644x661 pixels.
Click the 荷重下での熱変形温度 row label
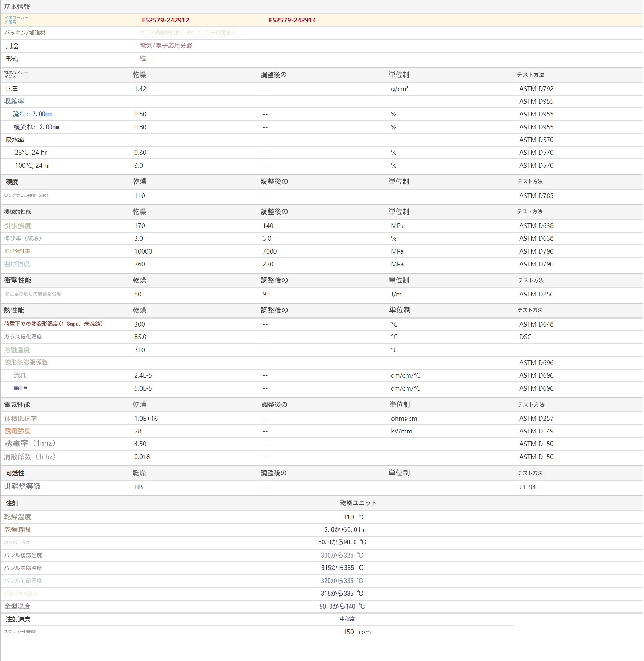(x=53, y=324)
